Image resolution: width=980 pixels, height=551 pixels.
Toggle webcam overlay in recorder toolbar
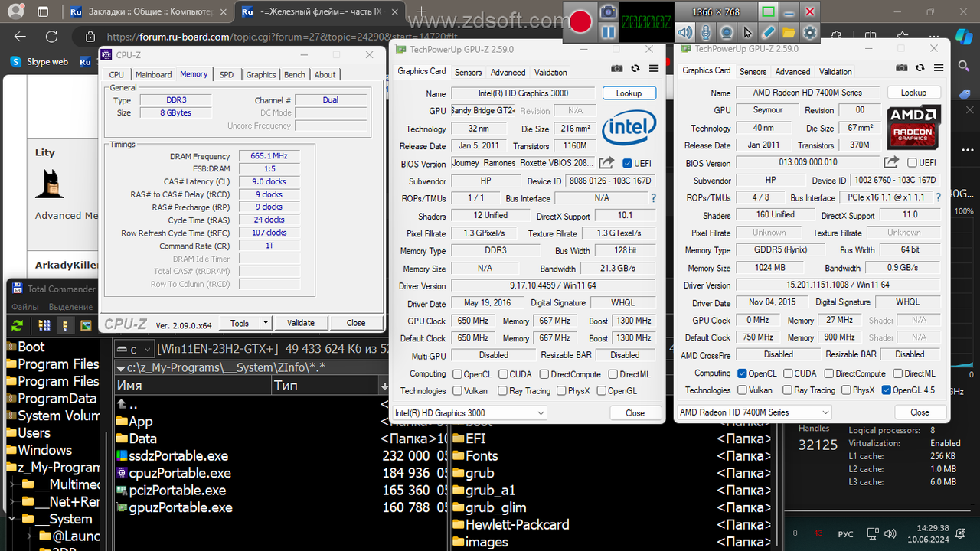point(727,32)
